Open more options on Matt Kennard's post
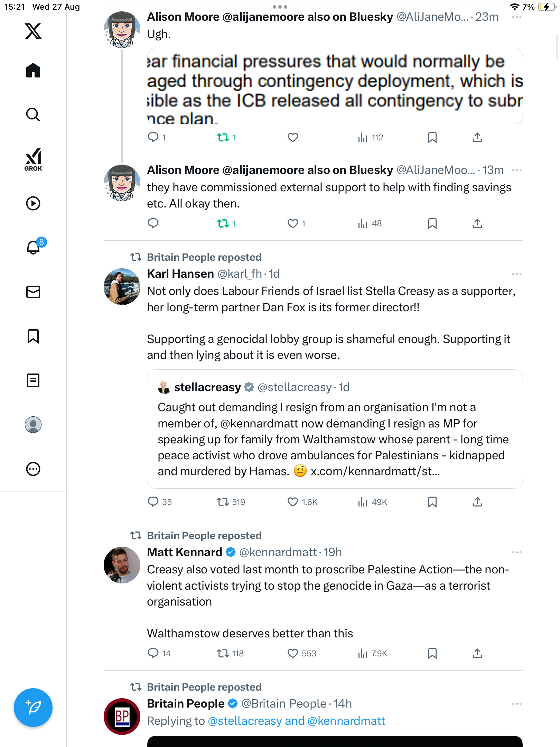Screen dimensions: 560x747 point(516,552)
